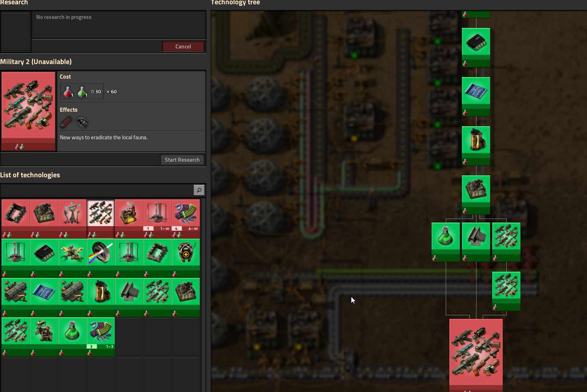Click the Cancel button

pyautogui.click(x=183, y=46)
